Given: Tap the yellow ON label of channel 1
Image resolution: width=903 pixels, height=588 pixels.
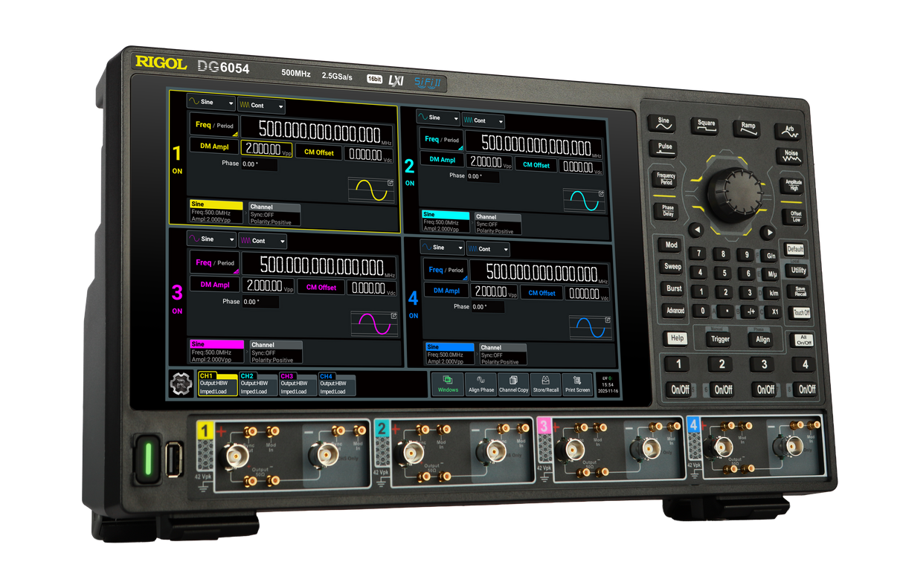Looking at the screenshot, I should pyautogui.click(x=177, y=171).
